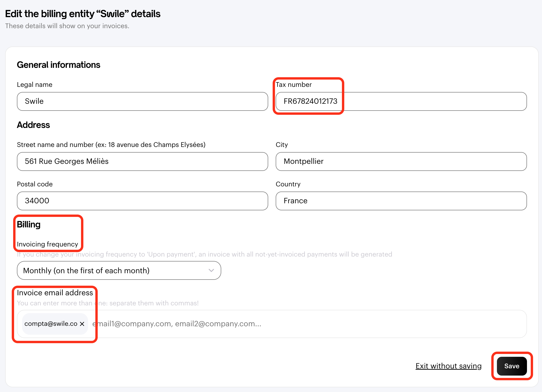Edit the Postal code field

coord(143,201)
